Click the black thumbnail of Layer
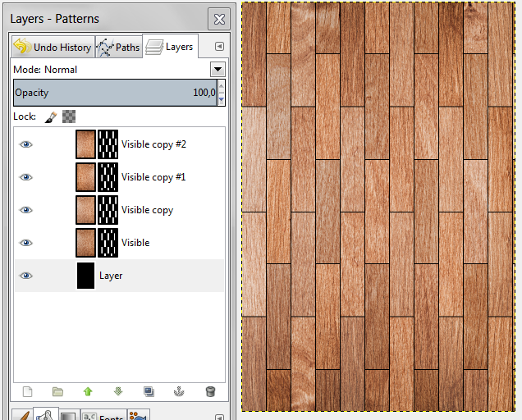Screen dimensions: 522x420 point(85,276)
